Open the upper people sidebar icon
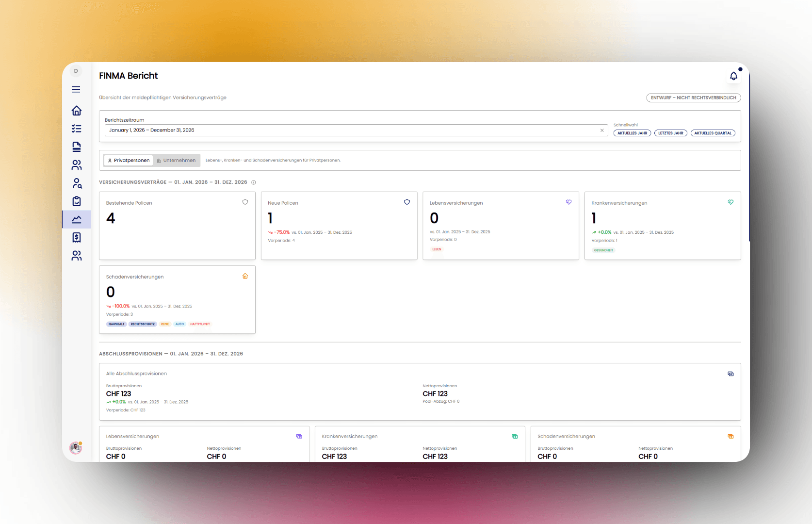 pos(77,165)
